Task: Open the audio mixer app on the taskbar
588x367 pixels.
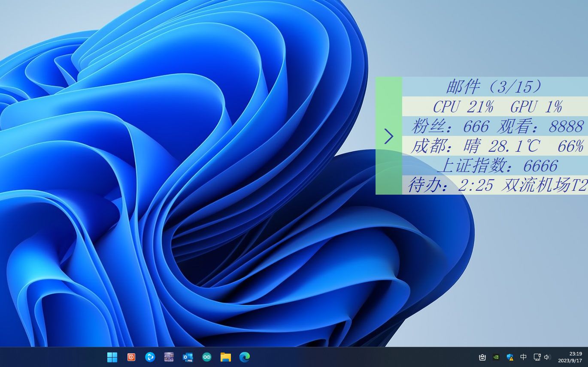Action: [169, 357]
